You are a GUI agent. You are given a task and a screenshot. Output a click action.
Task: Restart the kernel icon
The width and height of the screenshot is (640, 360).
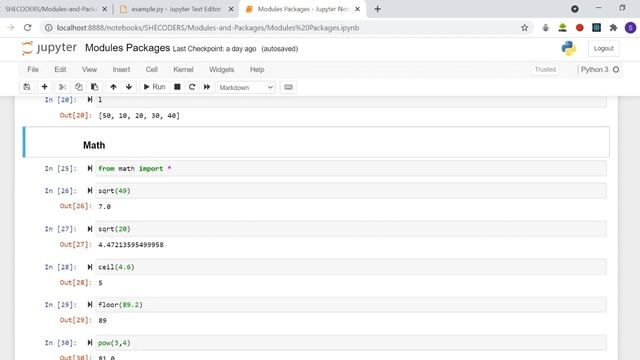click(x=192, y=87)
